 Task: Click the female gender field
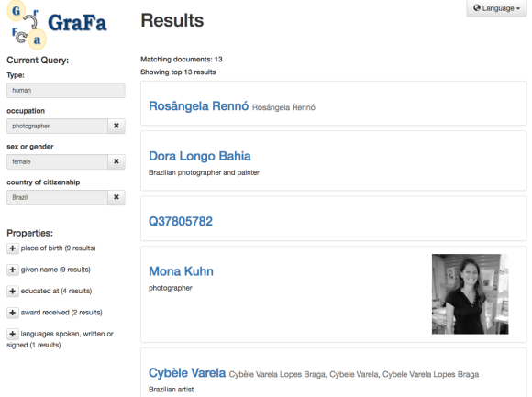pyautogui.click(x=58, y=161)
